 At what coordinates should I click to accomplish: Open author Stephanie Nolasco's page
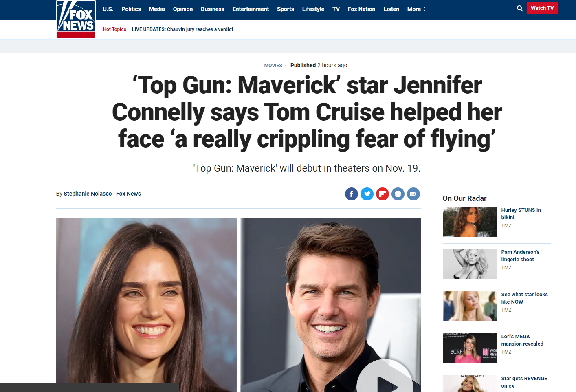click(x=88, y=194)
